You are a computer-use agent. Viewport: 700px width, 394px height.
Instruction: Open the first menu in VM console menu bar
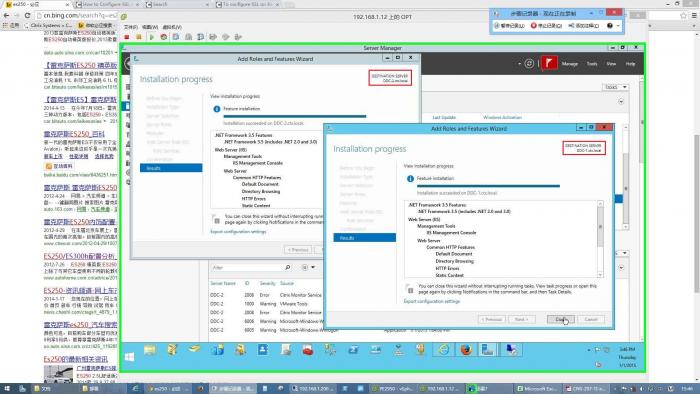pos(131,27)
